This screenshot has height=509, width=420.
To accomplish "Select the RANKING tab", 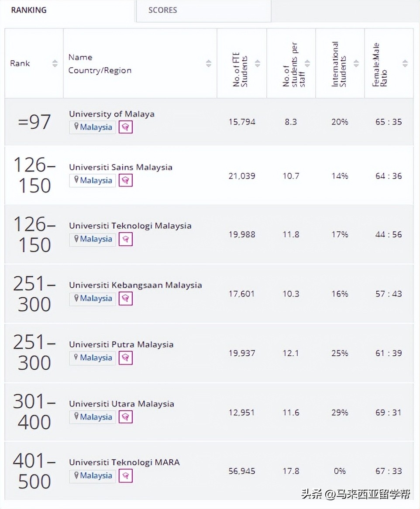I will [x=29, y=10].
